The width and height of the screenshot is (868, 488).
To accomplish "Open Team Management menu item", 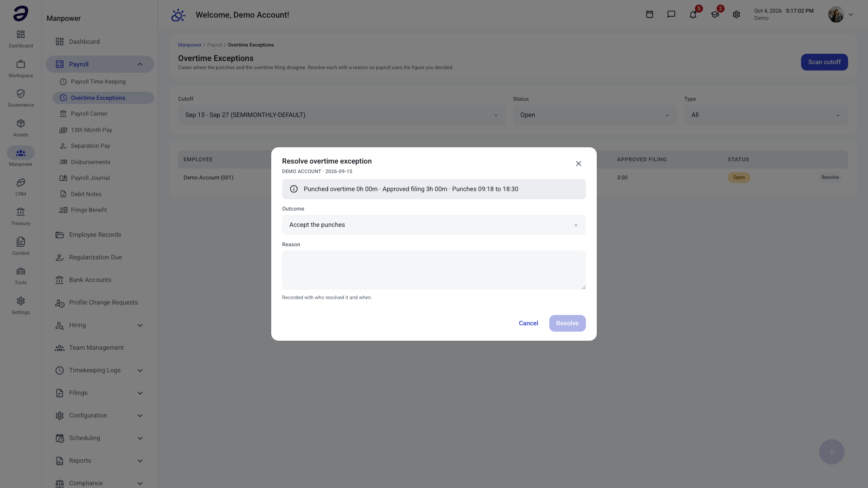I will [100, 348].
